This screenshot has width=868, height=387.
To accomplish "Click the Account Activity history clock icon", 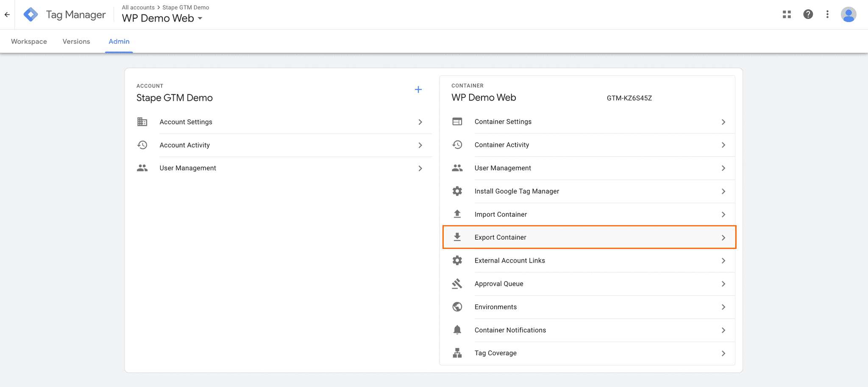I will pyautogui.click(x=143, y=145).
